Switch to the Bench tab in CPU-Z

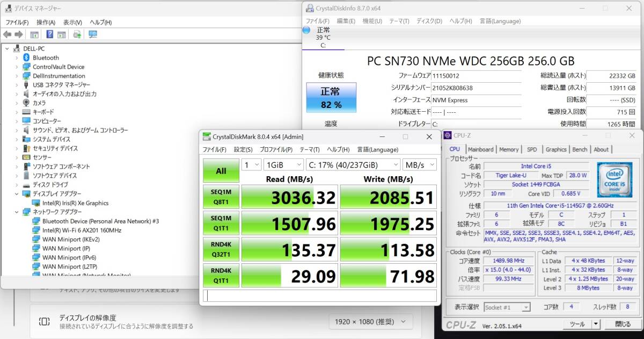[x=580, y=149]
